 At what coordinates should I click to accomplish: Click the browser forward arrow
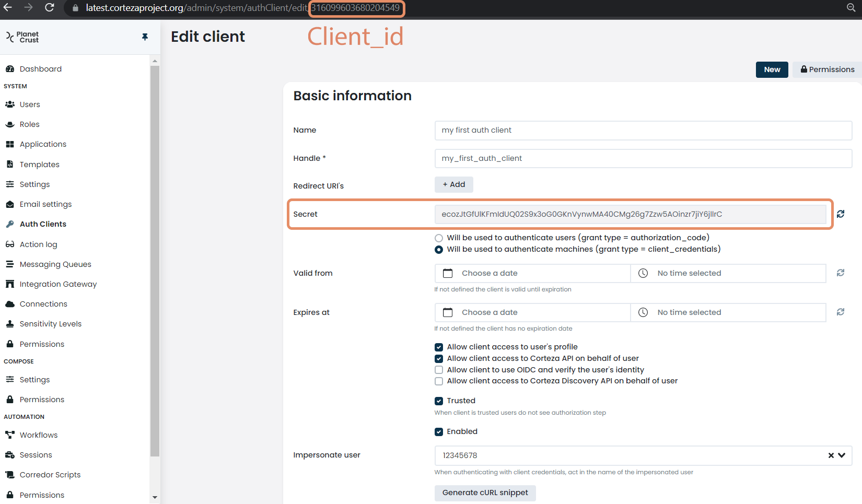tap(29, 8)
